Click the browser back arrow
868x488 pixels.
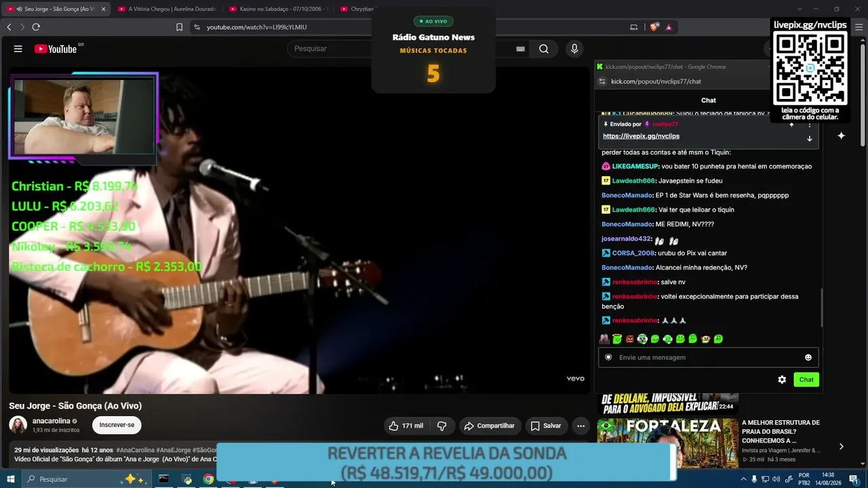click(9, 27)
